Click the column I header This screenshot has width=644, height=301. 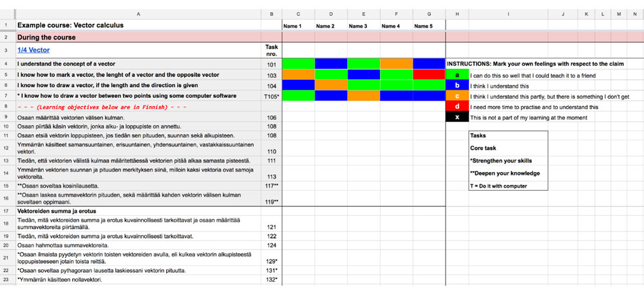point(508,14)
